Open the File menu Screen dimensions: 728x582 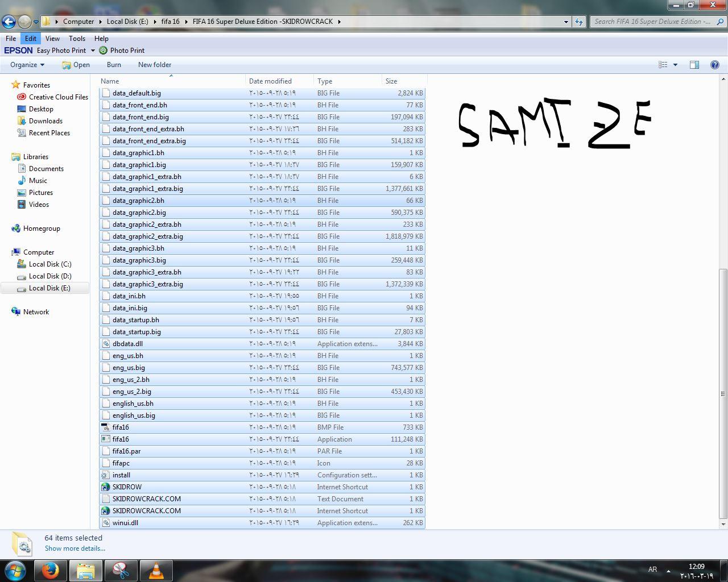coord(11,39)
